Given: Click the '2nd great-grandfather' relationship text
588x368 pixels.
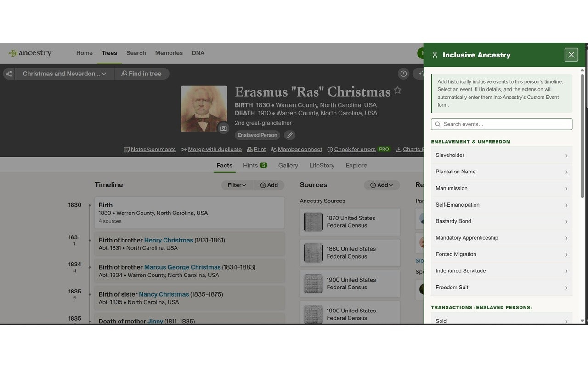Looking at the screenshot, I should click(x=263, y=123).
